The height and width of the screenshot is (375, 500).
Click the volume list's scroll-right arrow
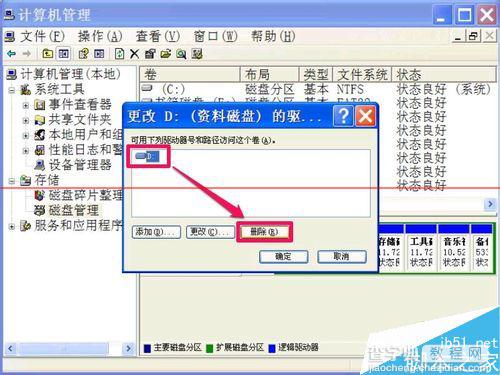click(490, 204)
